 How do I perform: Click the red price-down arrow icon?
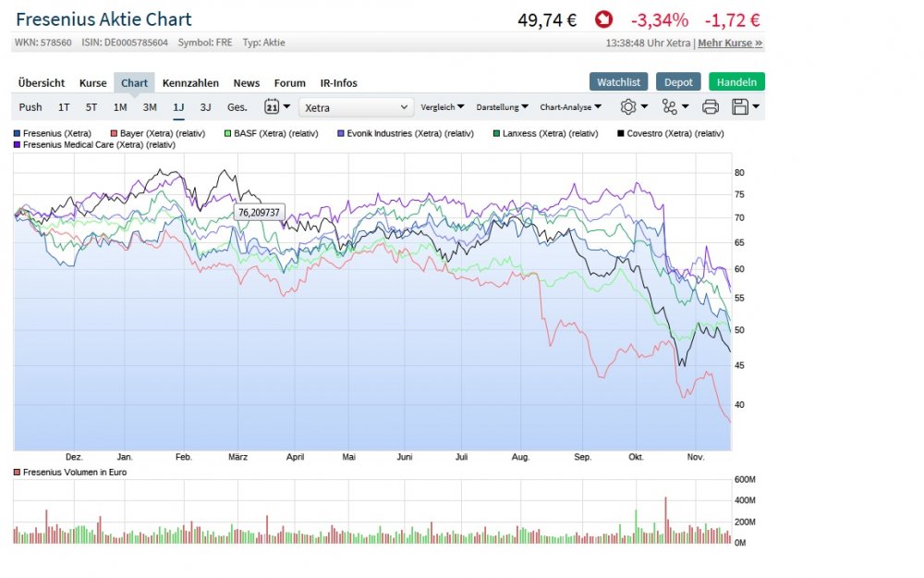point(602,20)
